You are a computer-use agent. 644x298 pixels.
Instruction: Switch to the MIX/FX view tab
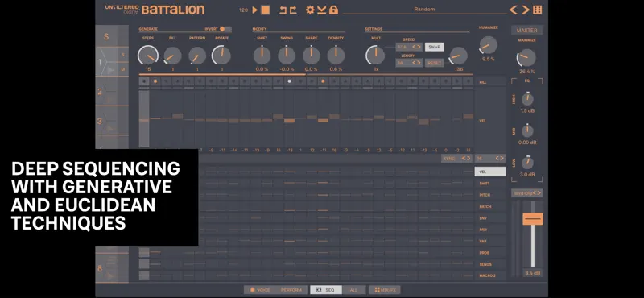tap(385, 290)
